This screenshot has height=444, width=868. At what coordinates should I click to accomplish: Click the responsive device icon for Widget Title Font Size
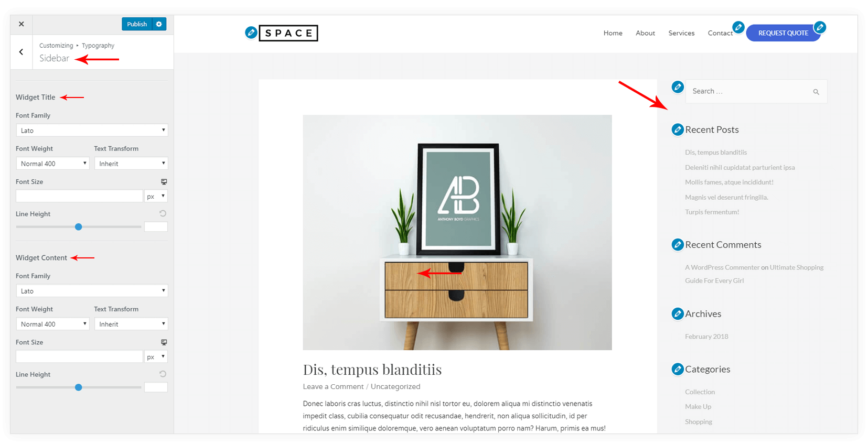(x=164, y=182)
